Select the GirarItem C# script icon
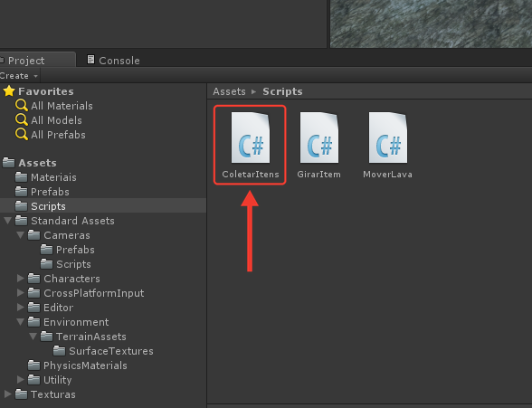Image resolution: width=532 pixels, height=408 pixels. 319,138
